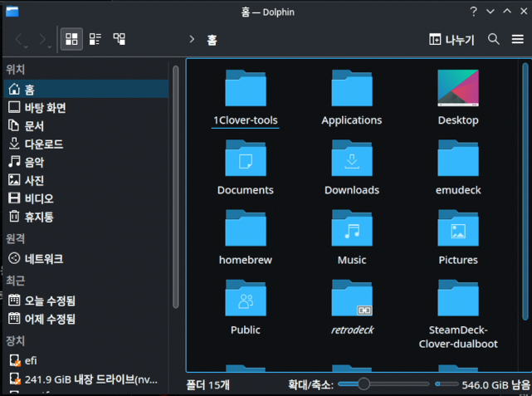Viewport: 532px width, 396px height.
Task: Select the homebrew folder icon
Action: click(246, 228)
